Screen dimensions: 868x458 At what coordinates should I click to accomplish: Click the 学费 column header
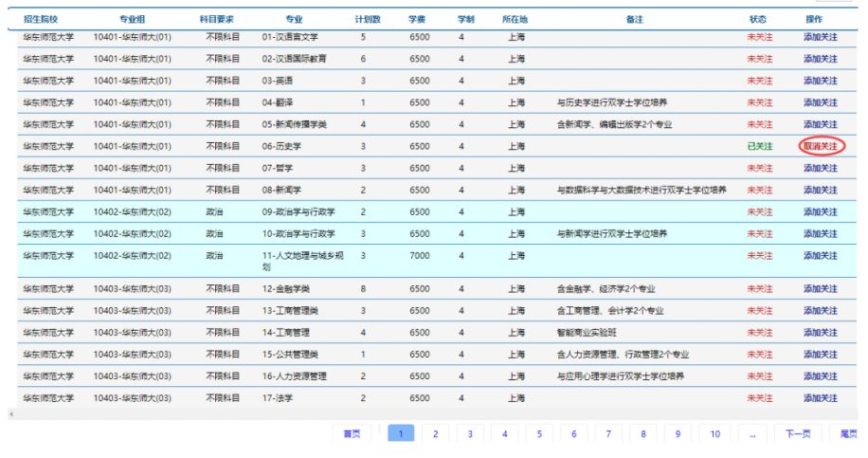[x=417, y=19]
